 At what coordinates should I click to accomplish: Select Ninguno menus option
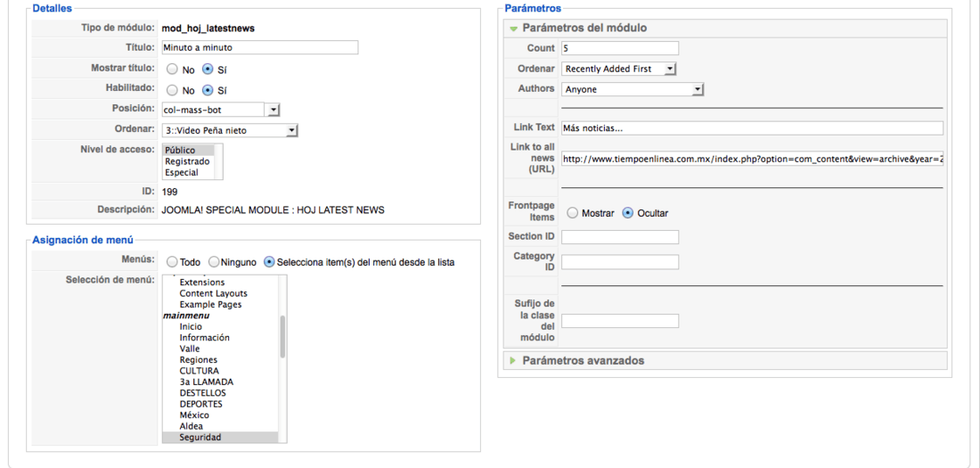click(x=214, y=262)
